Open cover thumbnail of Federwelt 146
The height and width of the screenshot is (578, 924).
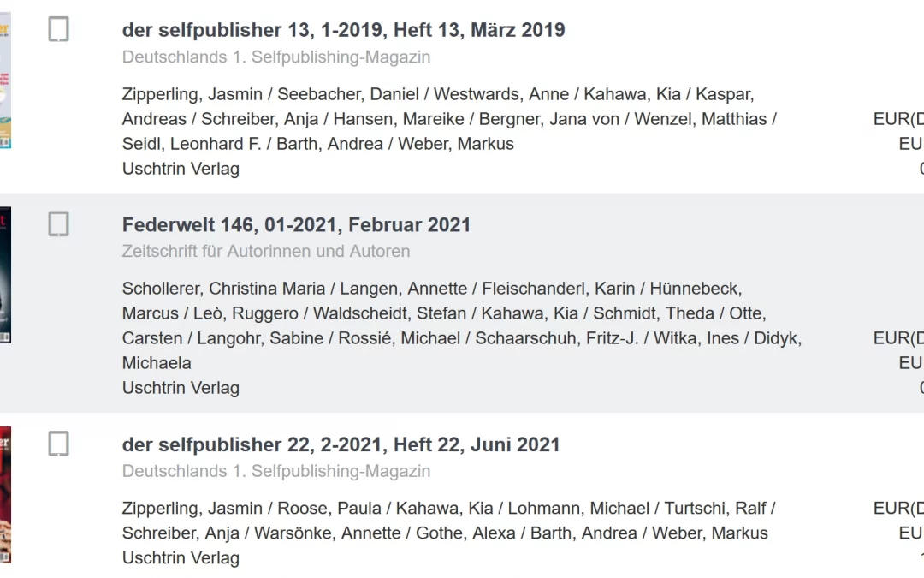pos(5,276)
